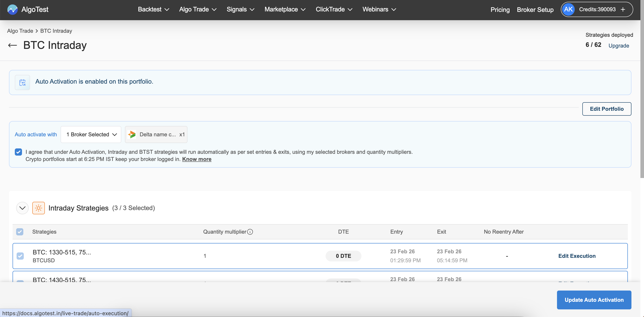Viewport: 644px width, 317px height.
Task: Click the AlgoTest logo icon
Action: pyautogui.click(x=12, y=9)
